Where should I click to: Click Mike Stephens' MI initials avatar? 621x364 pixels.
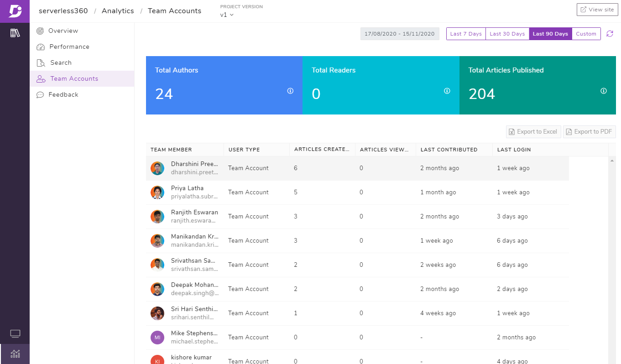(157, 338)
